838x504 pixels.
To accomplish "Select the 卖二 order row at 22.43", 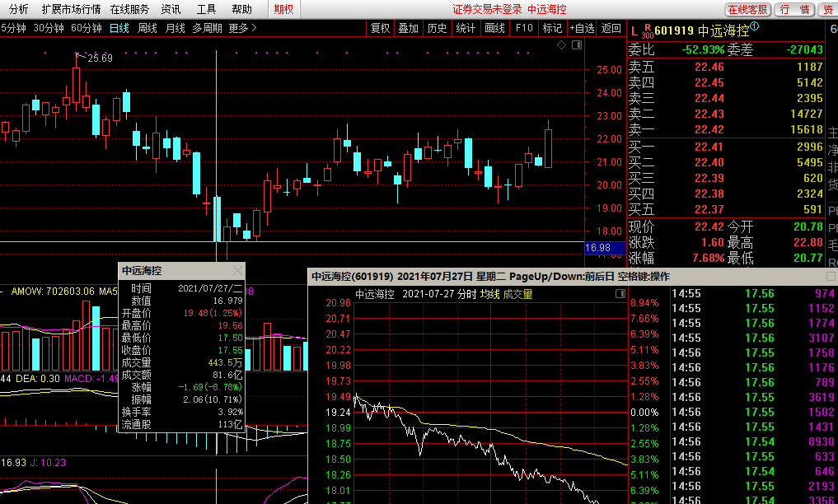I will pos(726,114).
